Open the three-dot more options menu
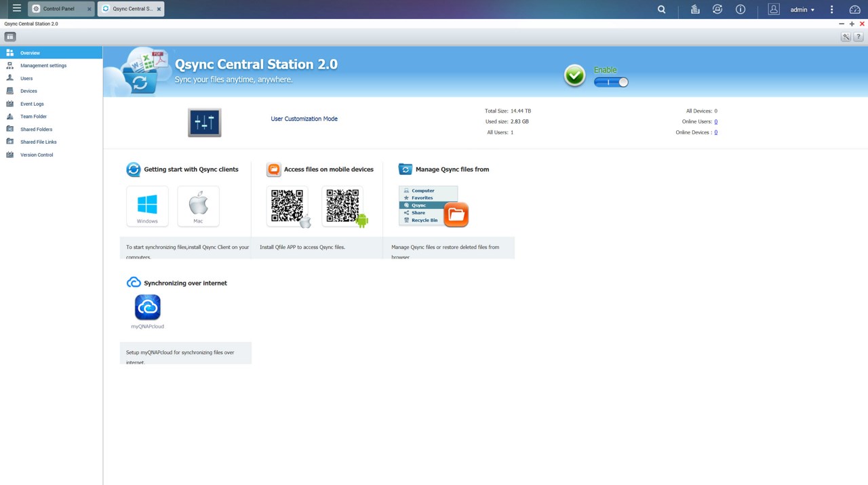 point(832,9)
